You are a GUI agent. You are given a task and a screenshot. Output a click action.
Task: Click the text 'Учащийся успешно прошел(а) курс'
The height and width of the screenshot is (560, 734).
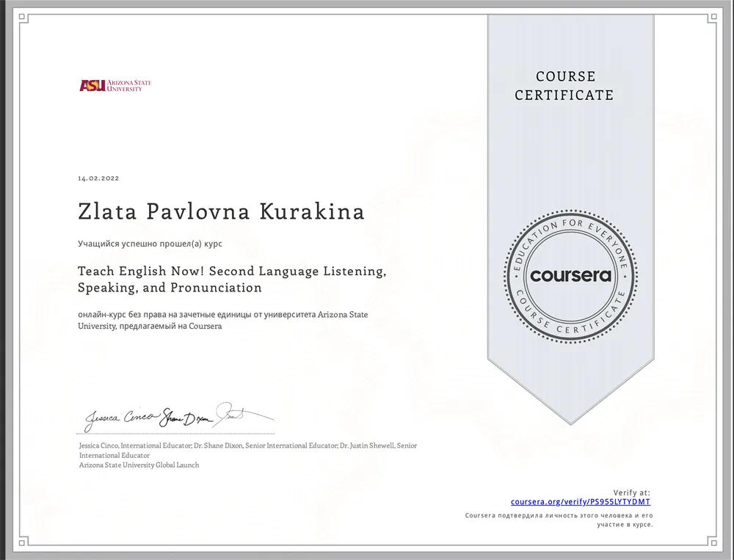[x=150, y=244]
